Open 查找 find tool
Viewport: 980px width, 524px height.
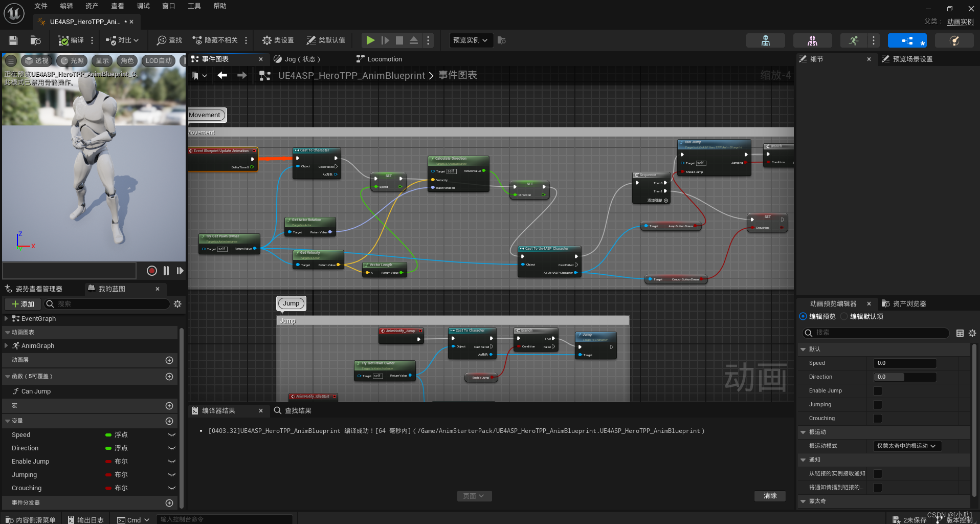click(169, 40)
